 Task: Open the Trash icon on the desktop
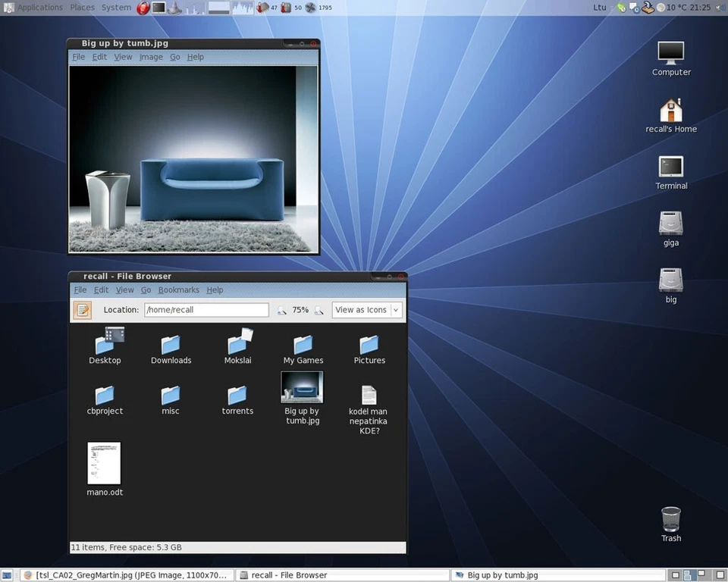point(670,519)
